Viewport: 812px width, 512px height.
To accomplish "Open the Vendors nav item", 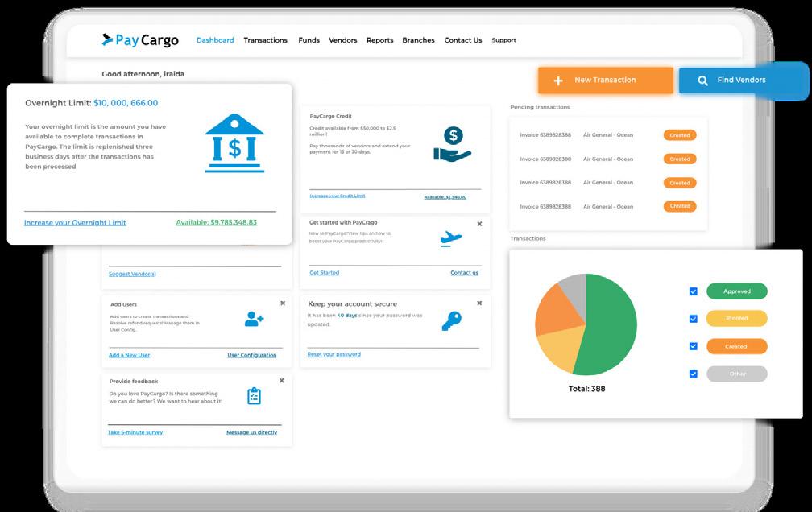I will coord(343,40).
